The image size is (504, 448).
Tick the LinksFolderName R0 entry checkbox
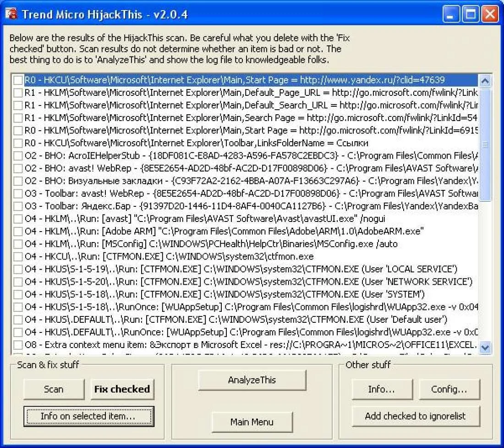click(18, 143)
